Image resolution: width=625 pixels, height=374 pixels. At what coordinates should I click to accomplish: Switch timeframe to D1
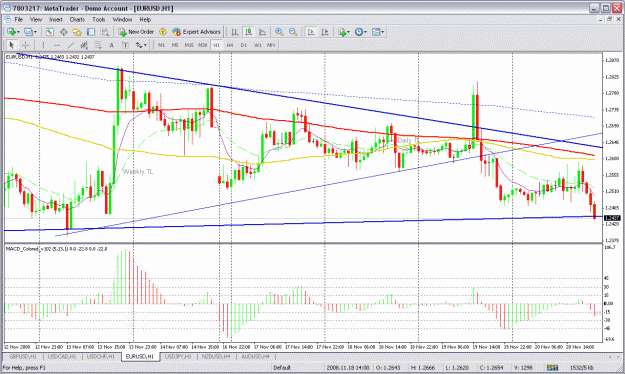coord(244,45)
